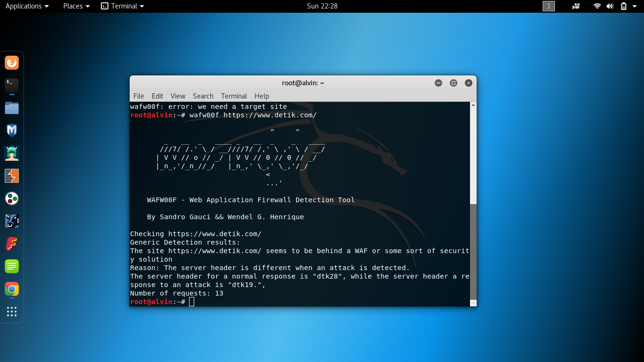Launch Maltego dock icon
Viewport: 644px width, 362px height.
(x=12, y=221)
